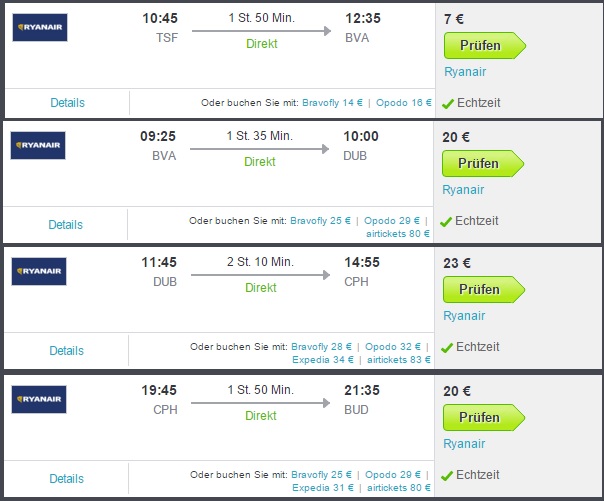Expand Details for the CPH to BUD flight

pos(66,479)
